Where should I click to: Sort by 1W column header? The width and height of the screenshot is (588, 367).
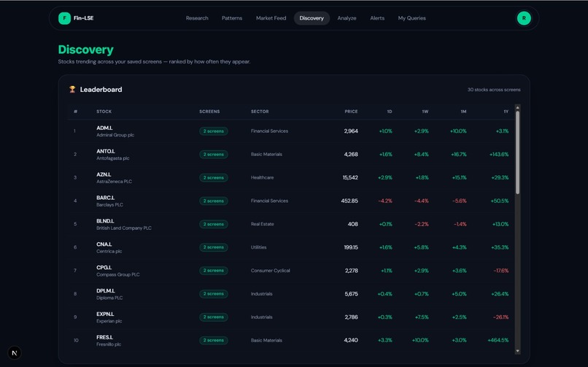[425, 112]
